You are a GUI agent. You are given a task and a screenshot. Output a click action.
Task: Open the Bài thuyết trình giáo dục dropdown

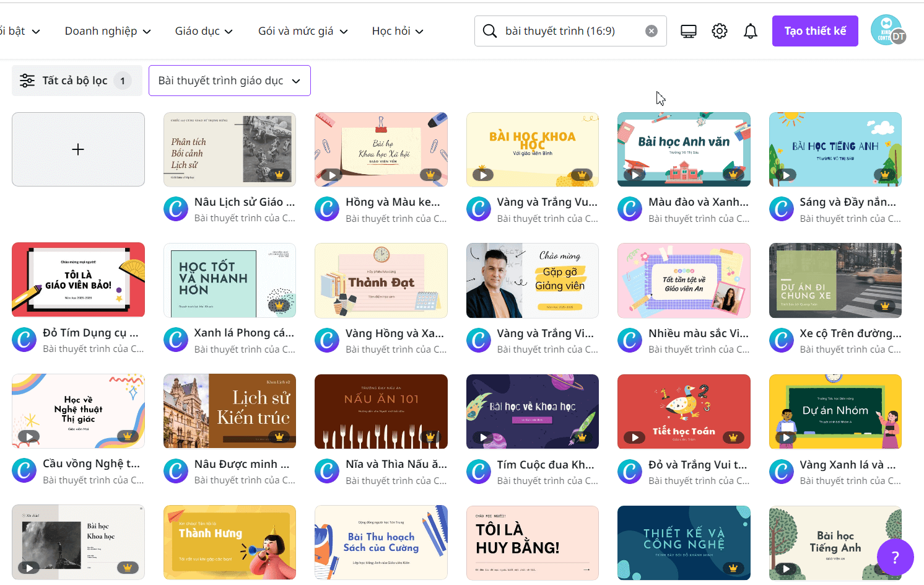coord(229,80)
